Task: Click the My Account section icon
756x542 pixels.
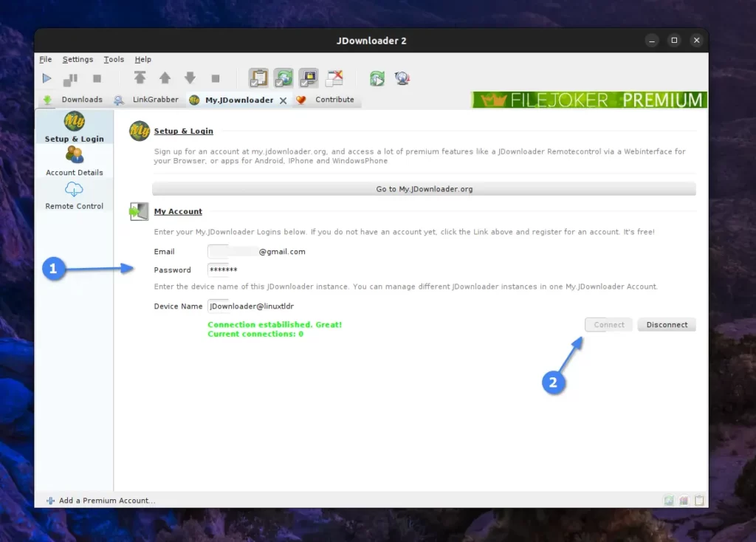Action: (x=139, y=211)
